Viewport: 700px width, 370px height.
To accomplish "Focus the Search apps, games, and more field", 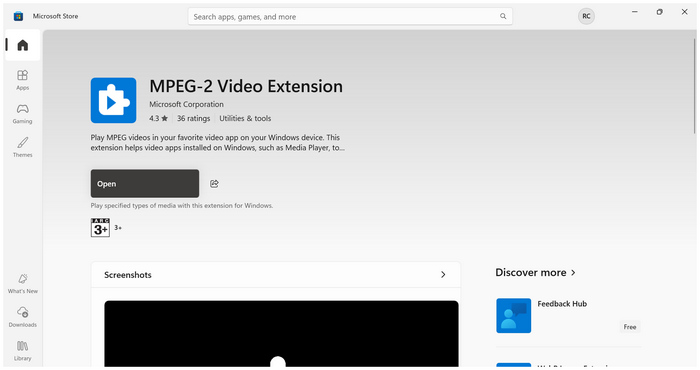I will click(350, 17).
